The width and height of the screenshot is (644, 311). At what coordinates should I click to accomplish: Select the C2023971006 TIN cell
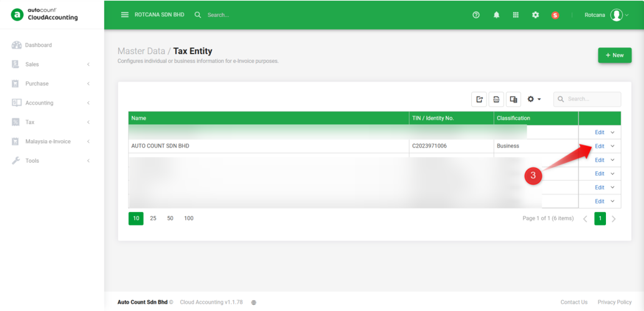[x=451, y=146]
